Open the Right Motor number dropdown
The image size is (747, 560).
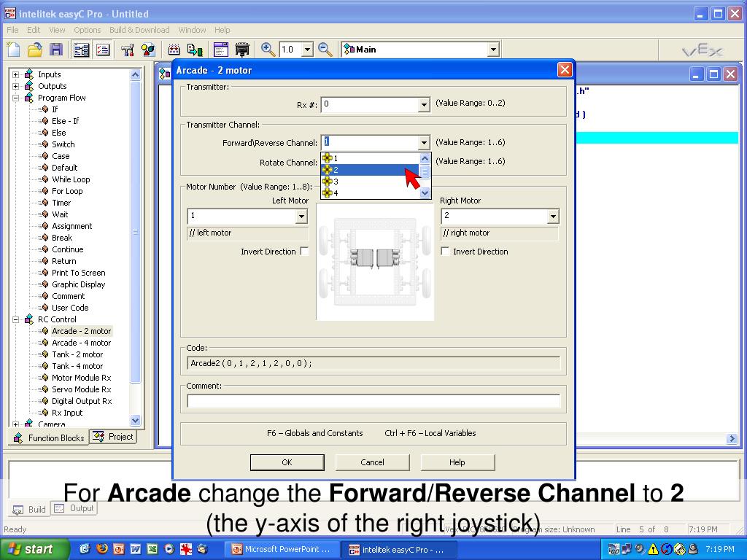pos(553,217)
